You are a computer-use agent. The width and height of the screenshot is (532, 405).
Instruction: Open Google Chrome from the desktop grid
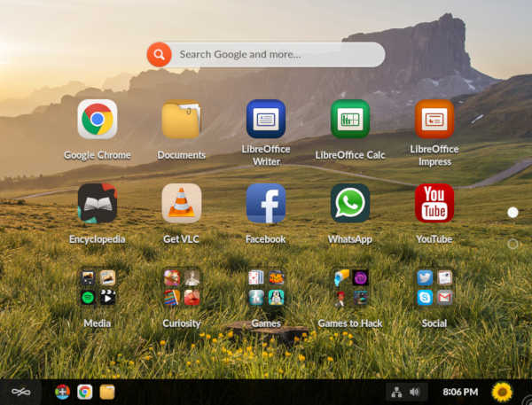97,120
